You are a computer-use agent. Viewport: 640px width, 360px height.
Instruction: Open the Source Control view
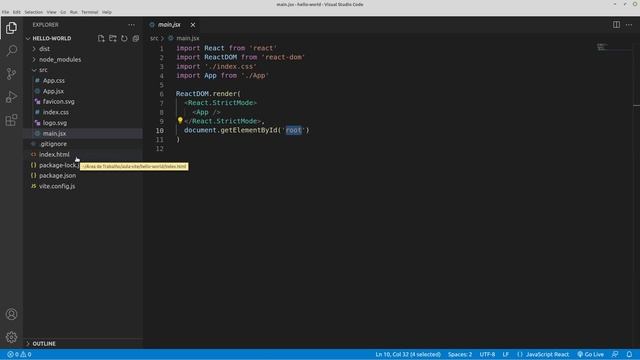(11, 74)
